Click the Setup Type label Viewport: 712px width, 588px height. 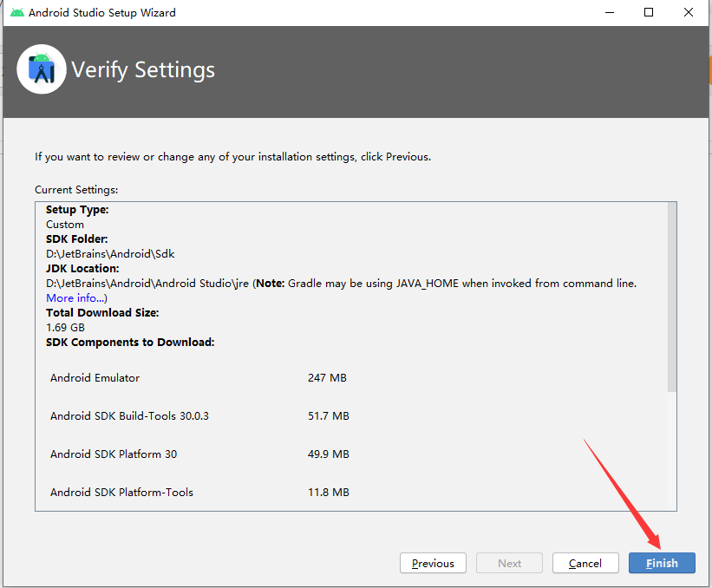pyautogui.click(x=77, y=210)
